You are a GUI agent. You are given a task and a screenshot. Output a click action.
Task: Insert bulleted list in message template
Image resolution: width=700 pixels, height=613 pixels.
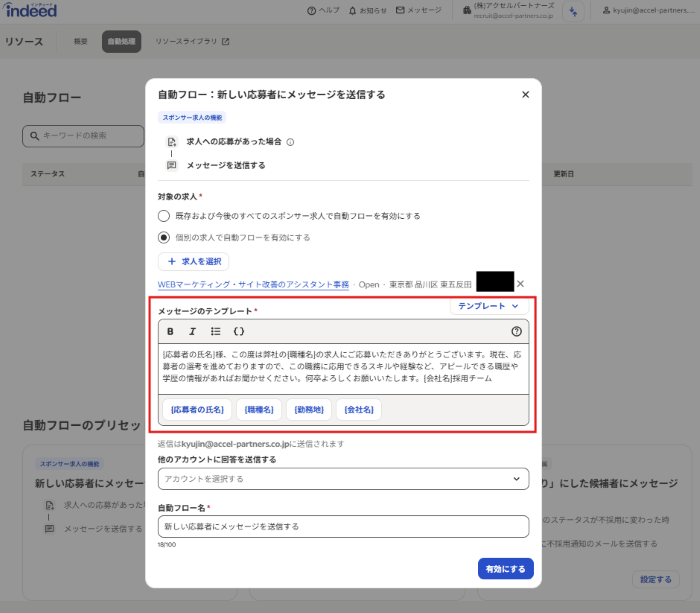click(x=216, y=331)
